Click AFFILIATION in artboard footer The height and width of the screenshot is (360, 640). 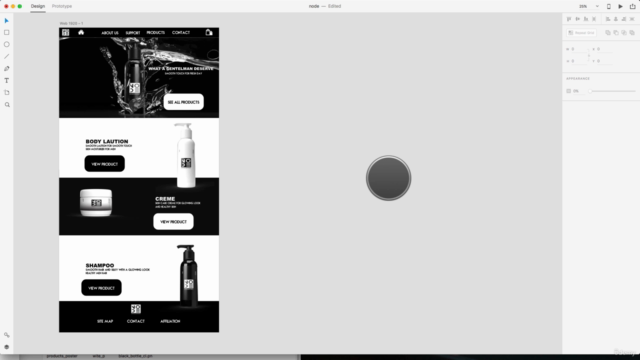click(170, 321)
